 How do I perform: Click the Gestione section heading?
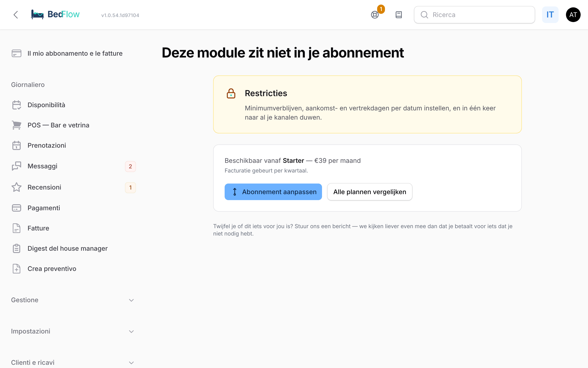tap(25, 300)
